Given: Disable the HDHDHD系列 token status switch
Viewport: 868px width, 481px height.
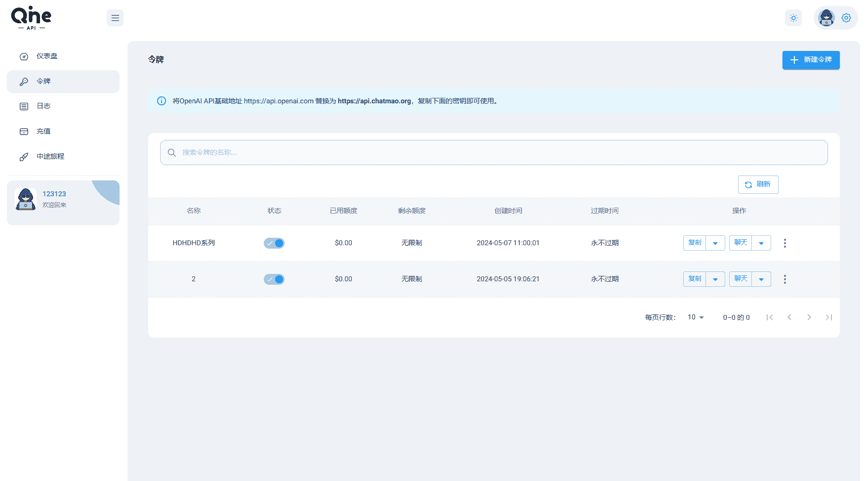Looking at the screenshot, I should coord(274,243).
